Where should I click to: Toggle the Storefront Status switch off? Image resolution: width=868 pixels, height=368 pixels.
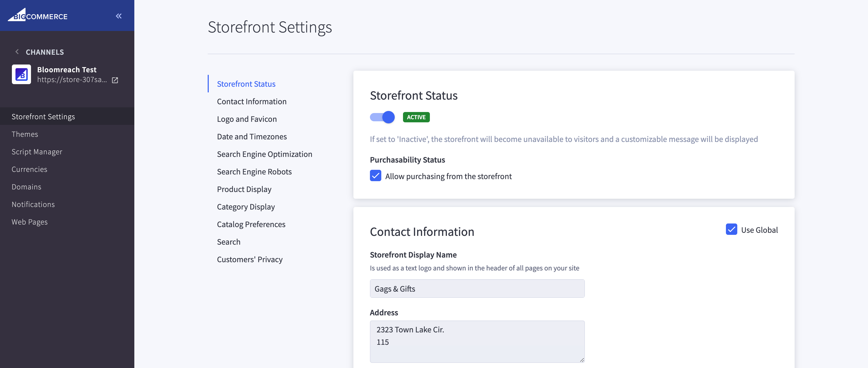382,117
